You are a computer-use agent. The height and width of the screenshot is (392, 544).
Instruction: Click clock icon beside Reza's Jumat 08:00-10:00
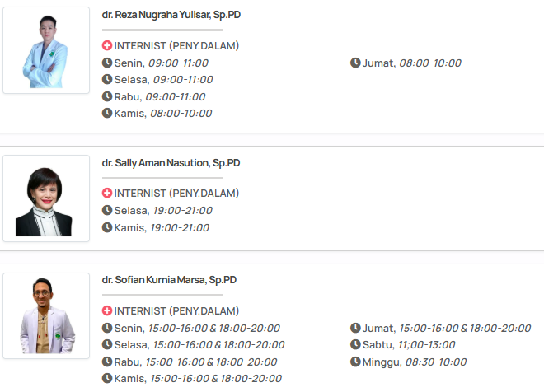(x=355, y=63)
